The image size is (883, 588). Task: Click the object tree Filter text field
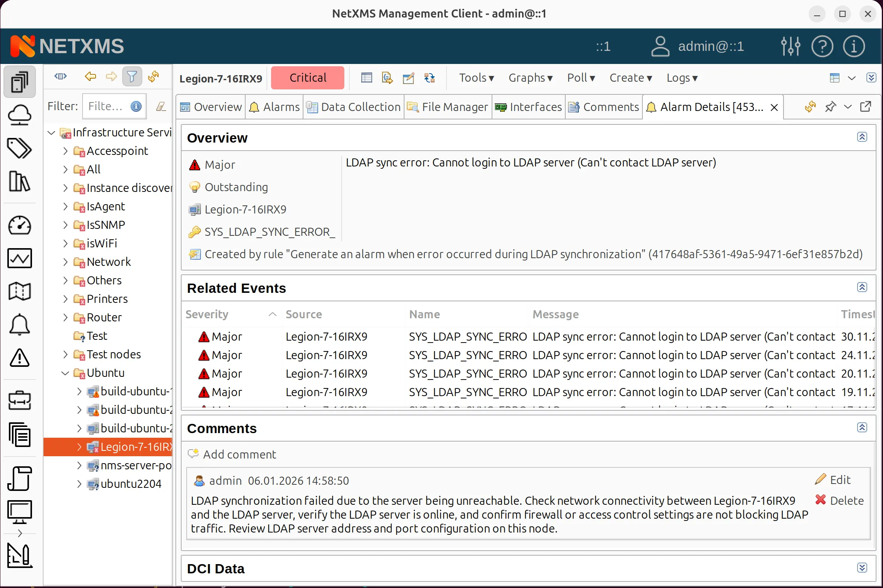[105, 106]
